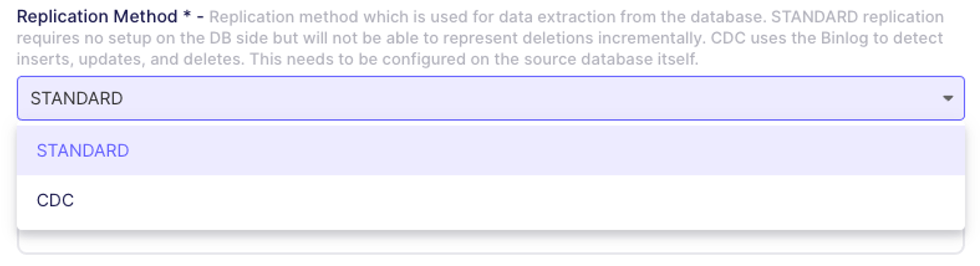Select the CDC option
The height and width of the screenshot is (266, 980).
point(55,200)
